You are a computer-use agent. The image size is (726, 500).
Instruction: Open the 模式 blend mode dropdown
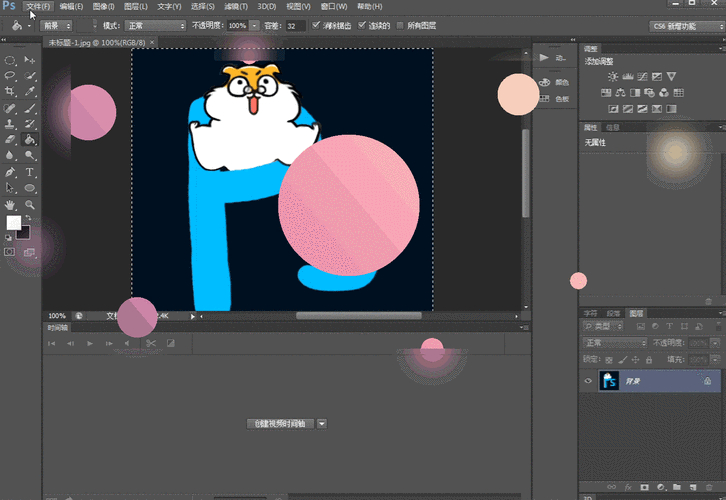(x=153, y=25)
